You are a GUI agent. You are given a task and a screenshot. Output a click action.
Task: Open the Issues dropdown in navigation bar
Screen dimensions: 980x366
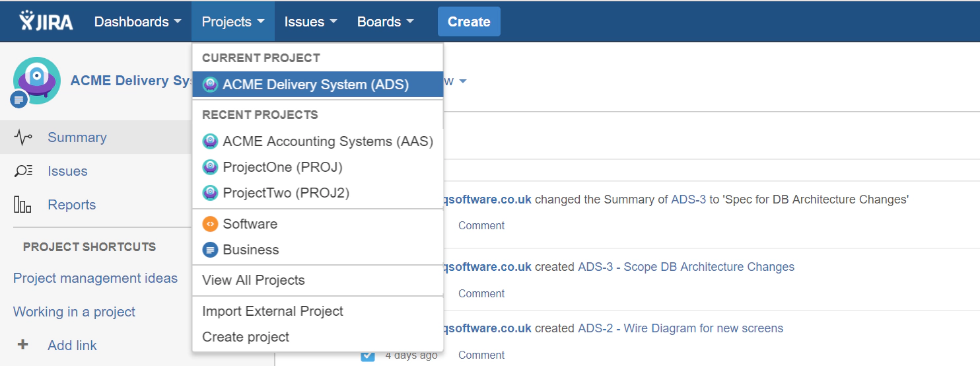coord(310,22)
